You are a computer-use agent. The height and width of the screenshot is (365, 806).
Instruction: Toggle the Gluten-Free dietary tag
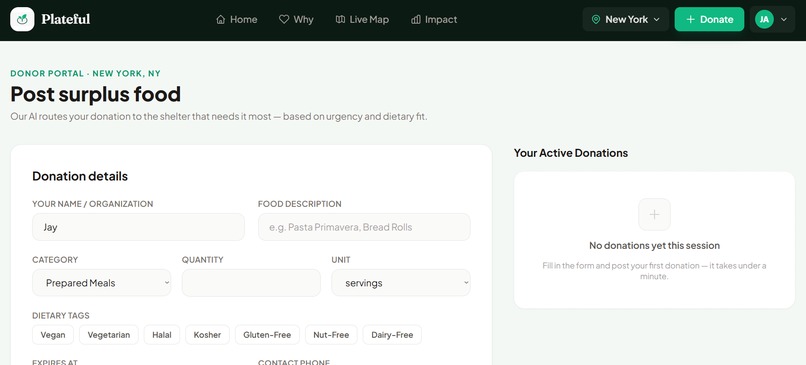[267, 335]
